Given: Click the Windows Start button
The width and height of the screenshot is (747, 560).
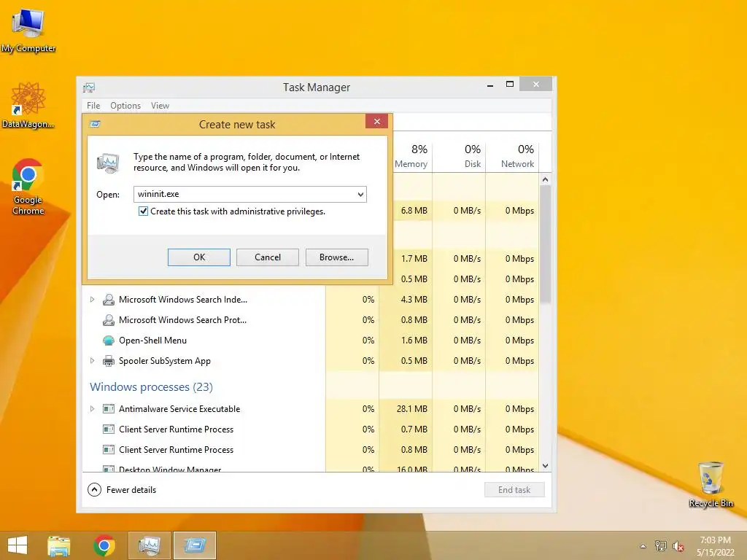Looking at the screenshot, I should click(18, 545).
